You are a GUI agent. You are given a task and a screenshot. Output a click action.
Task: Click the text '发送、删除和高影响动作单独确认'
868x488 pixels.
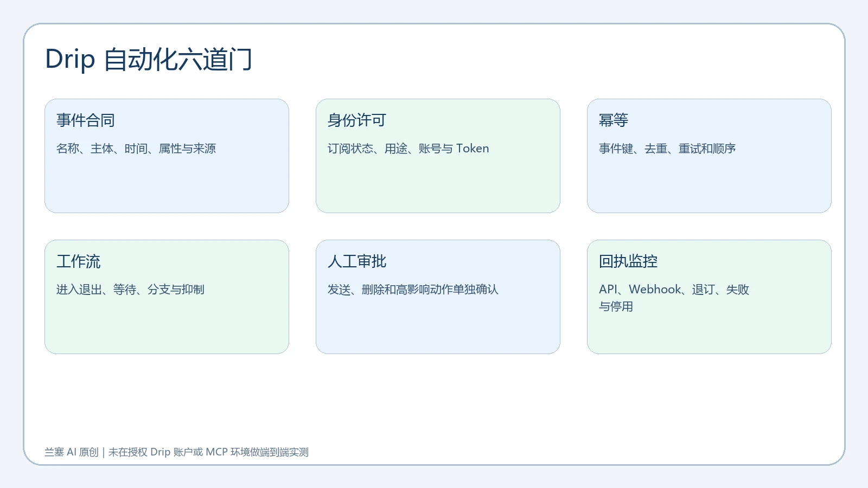click(x=413, y=290)
